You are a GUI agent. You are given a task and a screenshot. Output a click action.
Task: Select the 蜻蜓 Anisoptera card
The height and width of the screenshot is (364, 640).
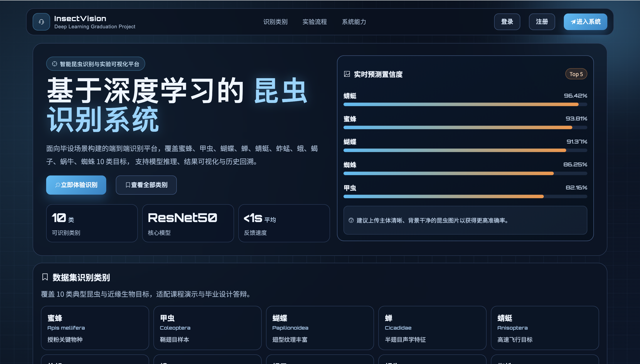coord(545,328)
